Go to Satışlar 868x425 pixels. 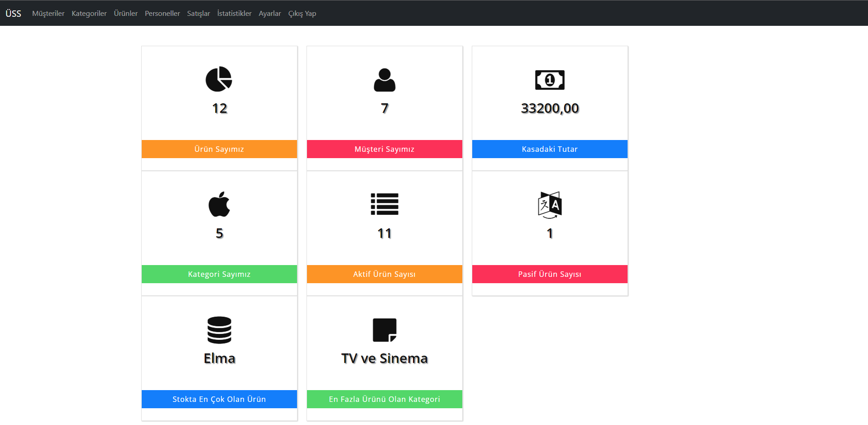point(198,13)
